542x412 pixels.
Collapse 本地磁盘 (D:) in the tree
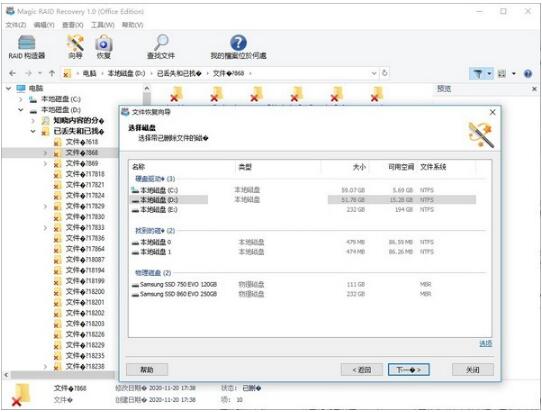(x=21, y=110)
